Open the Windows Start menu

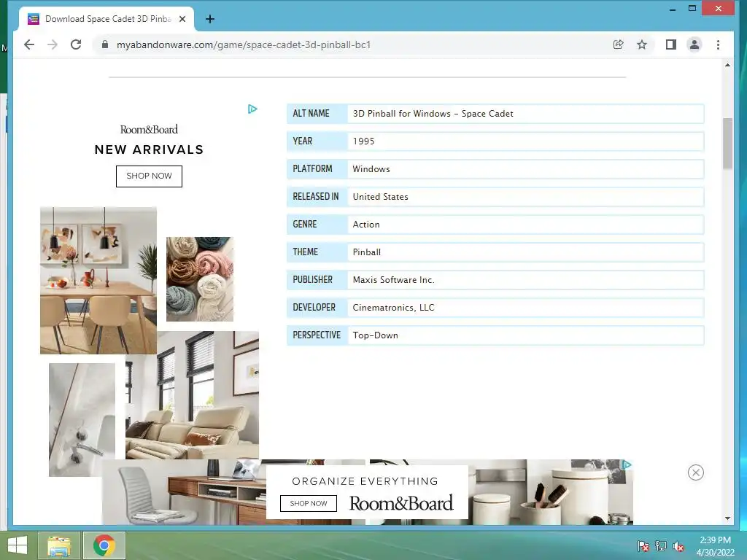click(x=18, y=545)
